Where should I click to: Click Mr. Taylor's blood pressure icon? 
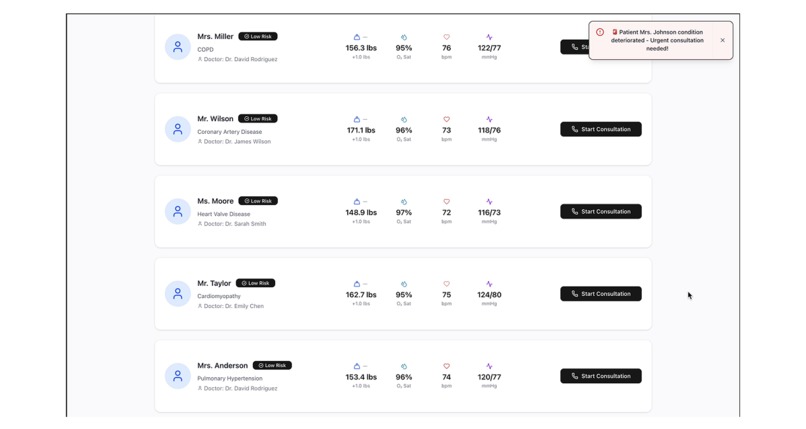coord(489,284)
